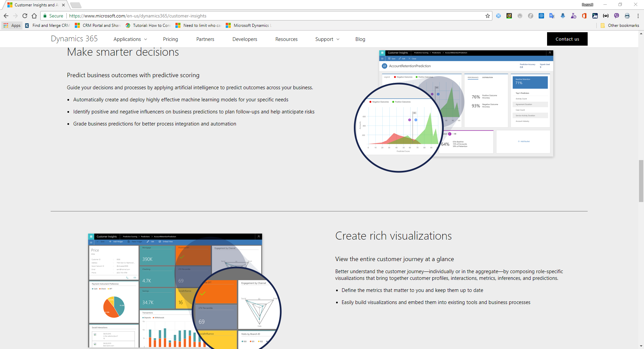Open the Dynamics 365 home link
The height and width of the screenshot is (349, 644).
(74, 39)
